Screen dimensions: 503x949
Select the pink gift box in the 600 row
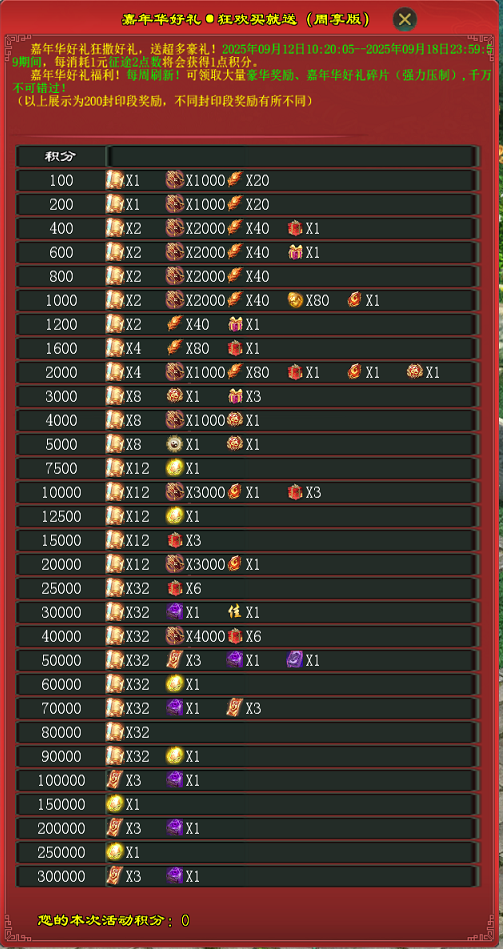coord(295,252)
